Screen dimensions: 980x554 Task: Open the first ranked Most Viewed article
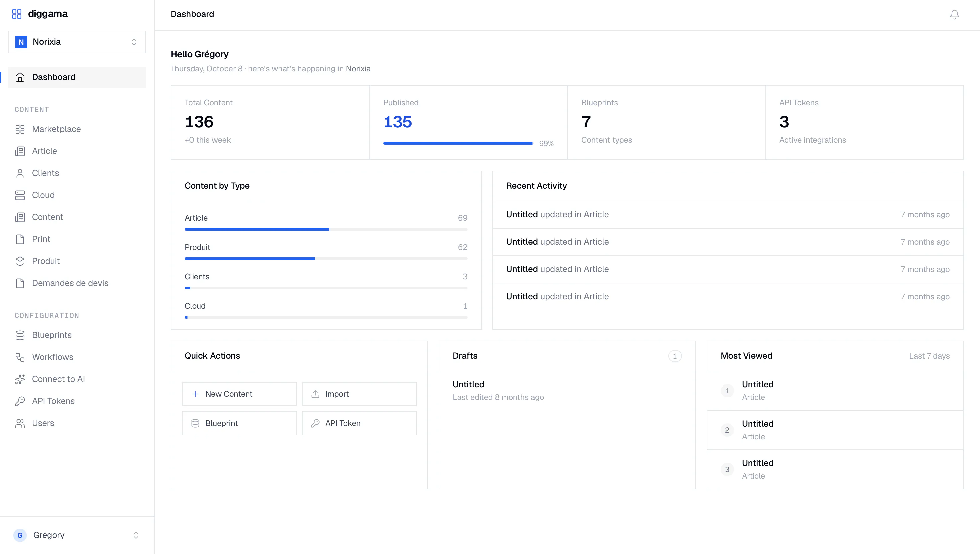[835, 391]
